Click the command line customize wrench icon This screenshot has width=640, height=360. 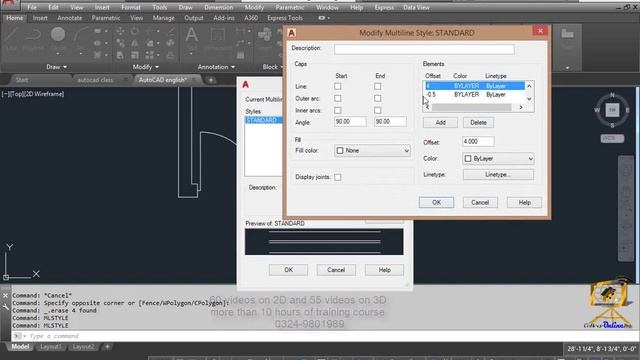tap(5, 307)
